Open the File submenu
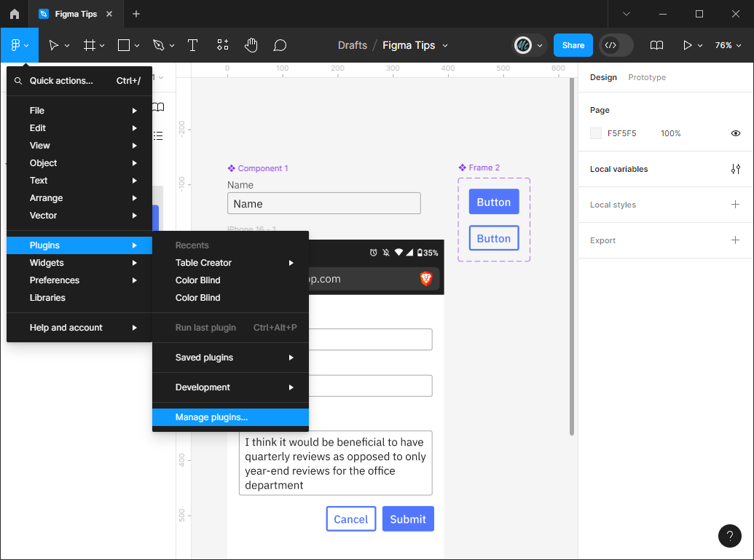 [x=79, y=111]
